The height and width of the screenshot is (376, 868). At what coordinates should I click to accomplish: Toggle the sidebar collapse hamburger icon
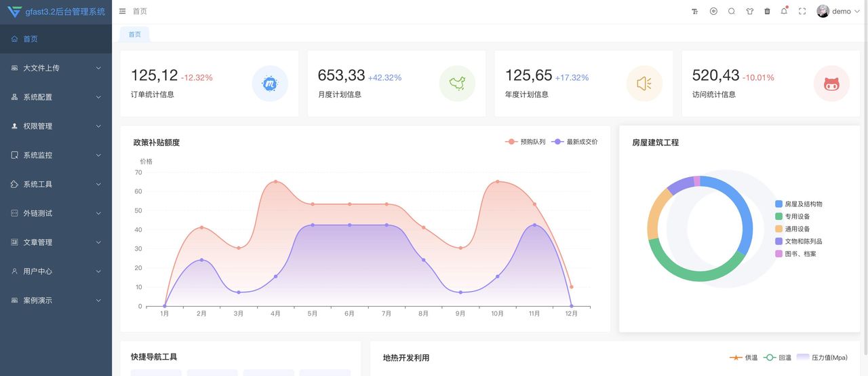[x=122, y=12]
